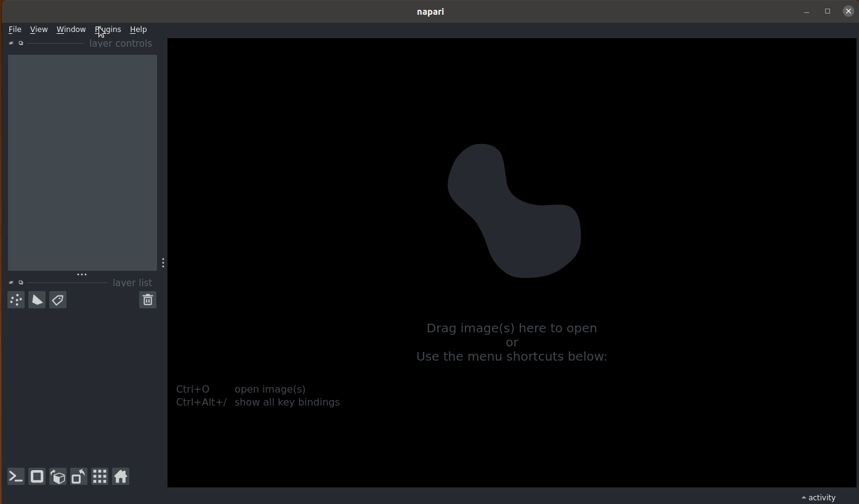Reset view with home icon
859x504 pixels.
tap(121, 476)
